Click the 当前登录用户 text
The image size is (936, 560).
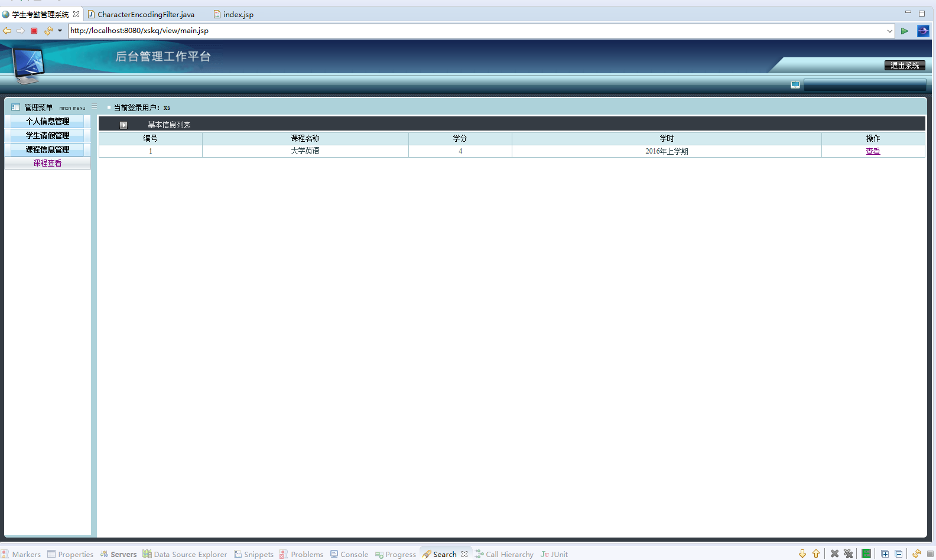(x=142, y=108)
